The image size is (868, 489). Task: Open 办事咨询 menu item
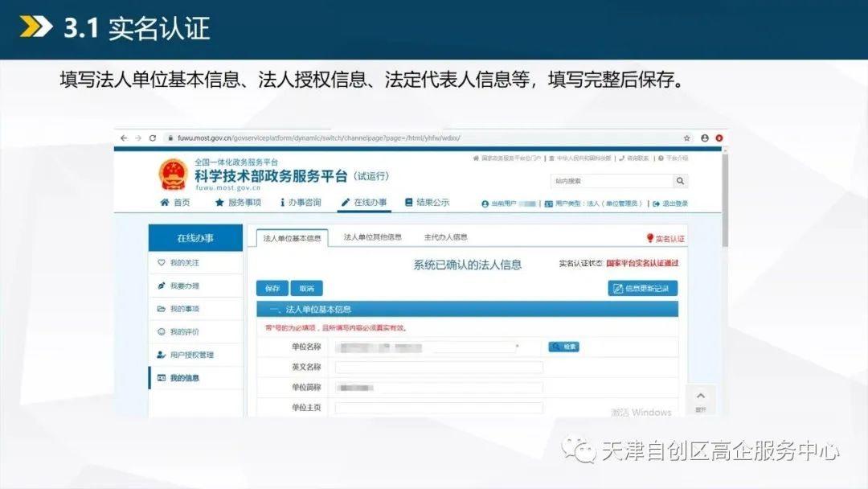(301, 202)
